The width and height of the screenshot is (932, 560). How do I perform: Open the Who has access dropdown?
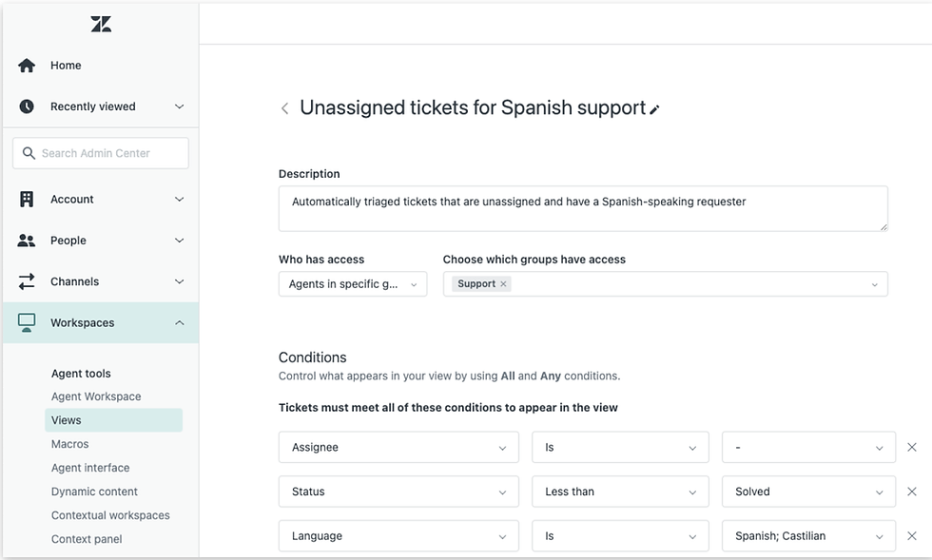(352, 283)
